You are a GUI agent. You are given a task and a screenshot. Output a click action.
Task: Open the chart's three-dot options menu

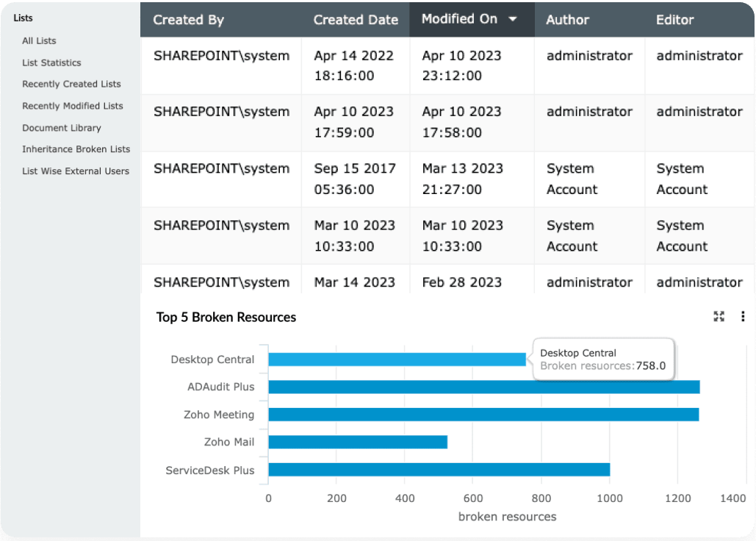[743, 316]
